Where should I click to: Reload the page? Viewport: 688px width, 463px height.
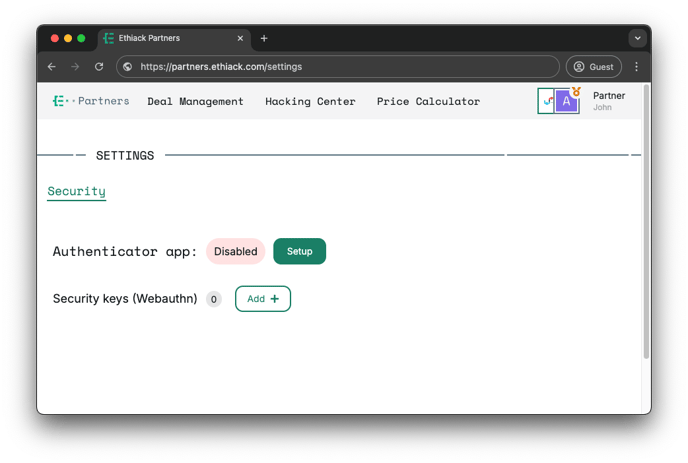pos(99,67)
